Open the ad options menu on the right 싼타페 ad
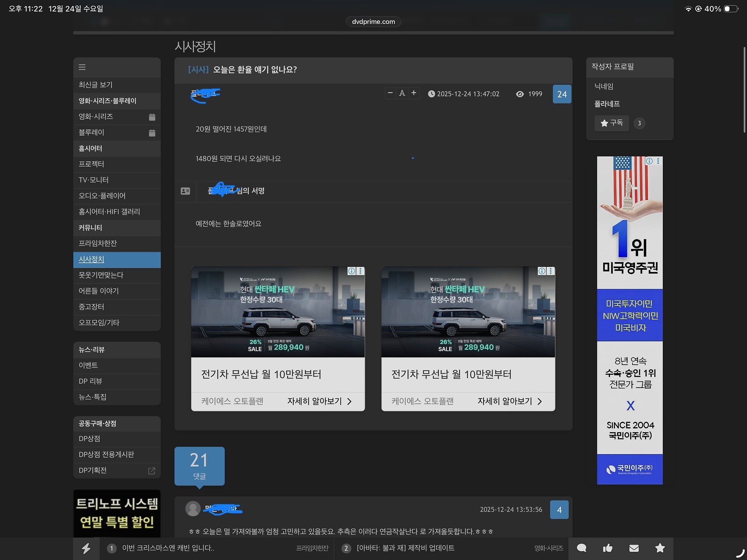Screen dimensions: 747x560 (551, 271)
